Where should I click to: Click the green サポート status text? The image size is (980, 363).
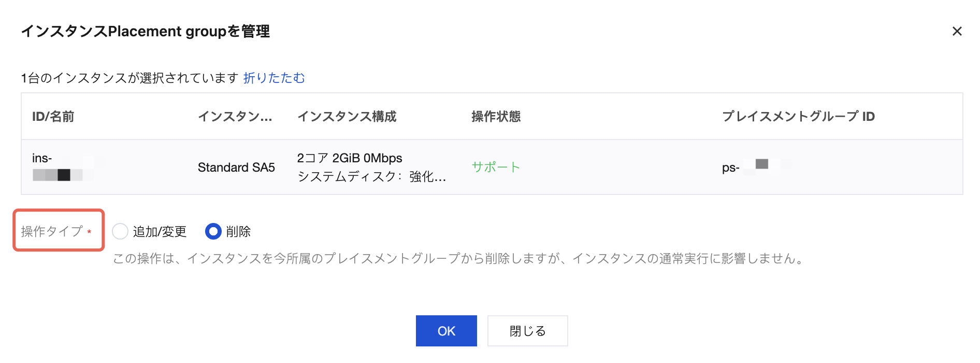496,167
